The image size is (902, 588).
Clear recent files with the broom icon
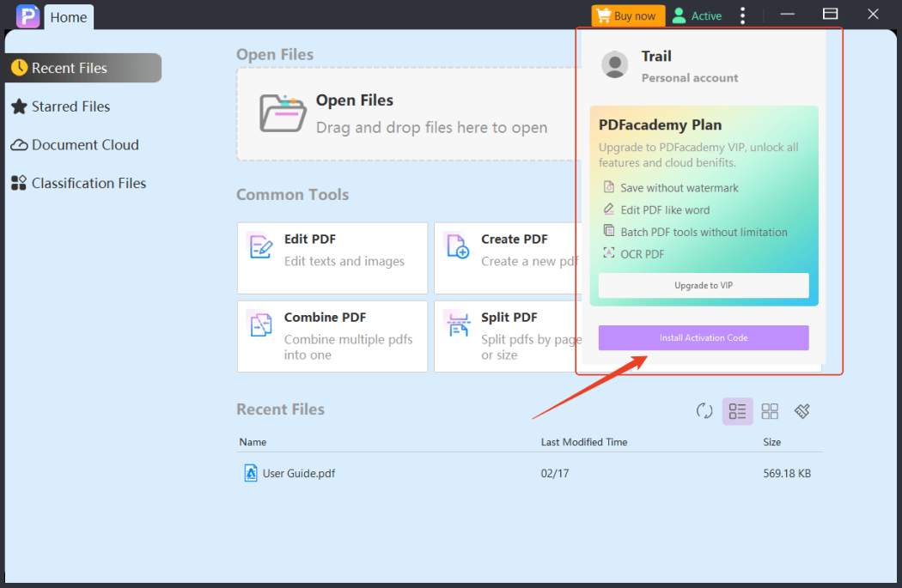[801, 411]
